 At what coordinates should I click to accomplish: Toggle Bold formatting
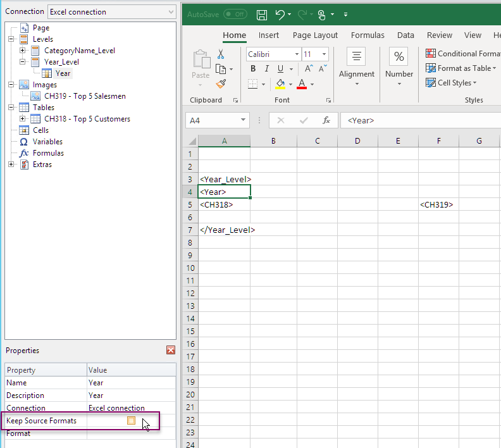(253, 69)
